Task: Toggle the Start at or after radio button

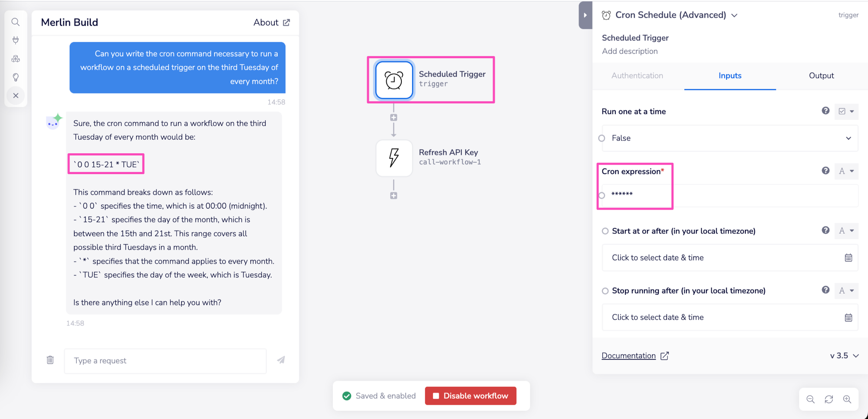Action: point(605,231)
